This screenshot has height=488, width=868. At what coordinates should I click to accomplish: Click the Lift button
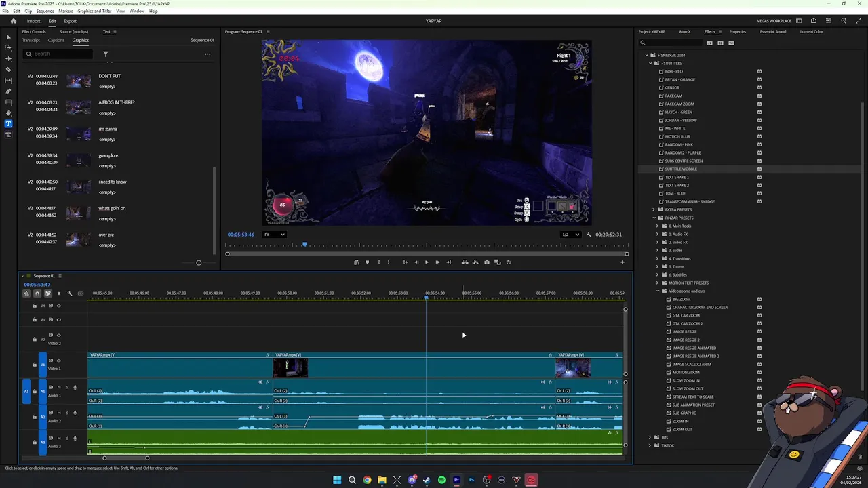pos(465,262)
